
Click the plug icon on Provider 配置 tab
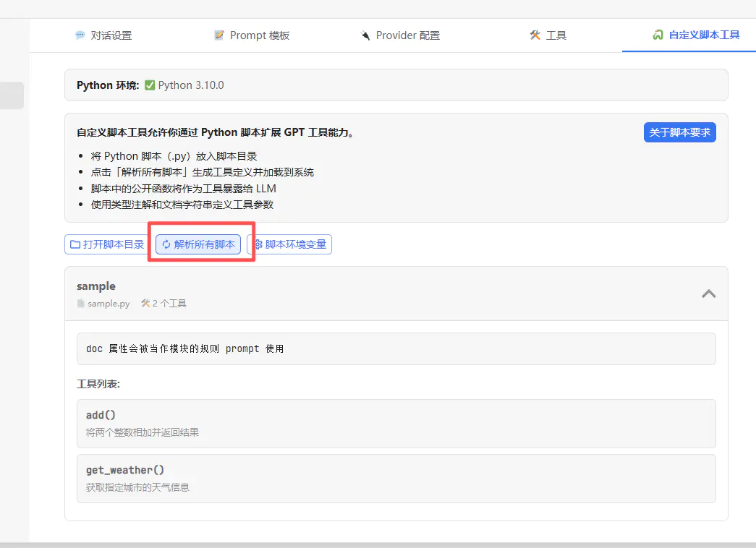[x=365, y=35]
